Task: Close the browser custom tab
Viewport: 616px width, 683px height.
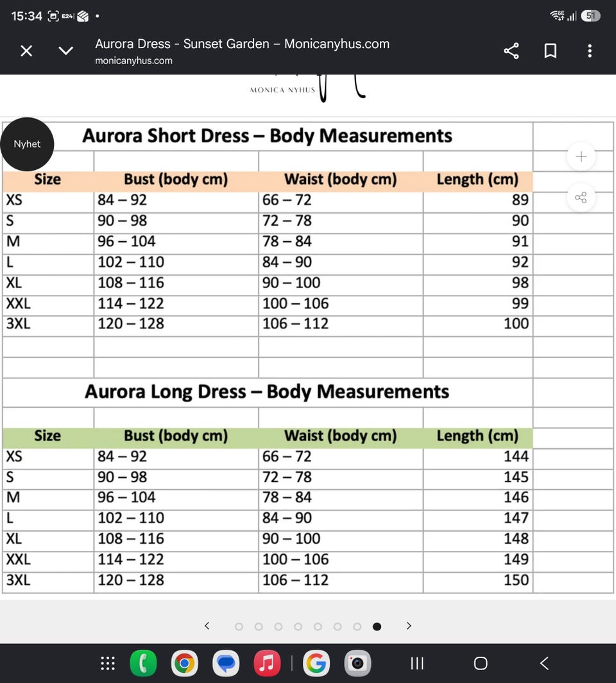Action: pos(26,51)
